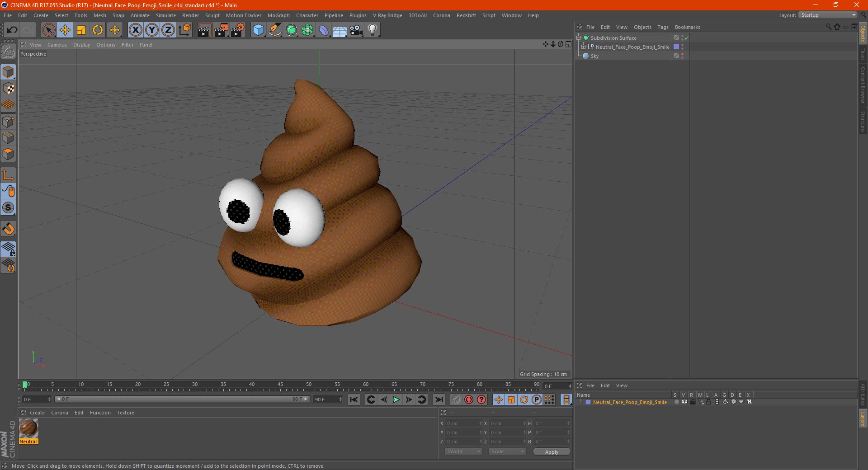Open Edit Render Settings
This screenshot has width=868, height=470.
pos(238,30)
